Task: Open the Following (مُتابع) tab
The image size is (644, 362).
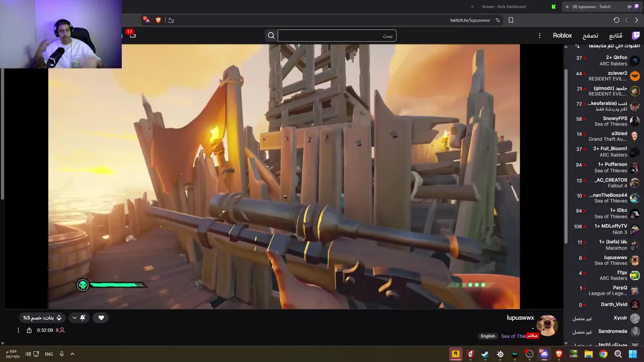Action: [615, 36]
